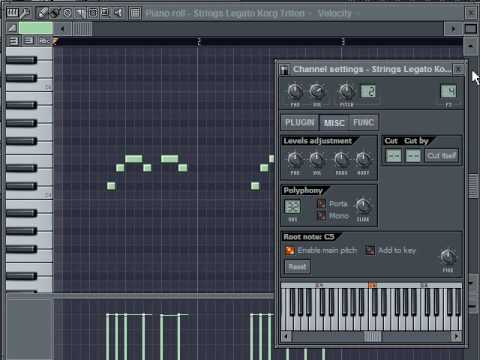Adjust Levels adjustment third knob
480x360 pixels.
click(x=341, y=160)
